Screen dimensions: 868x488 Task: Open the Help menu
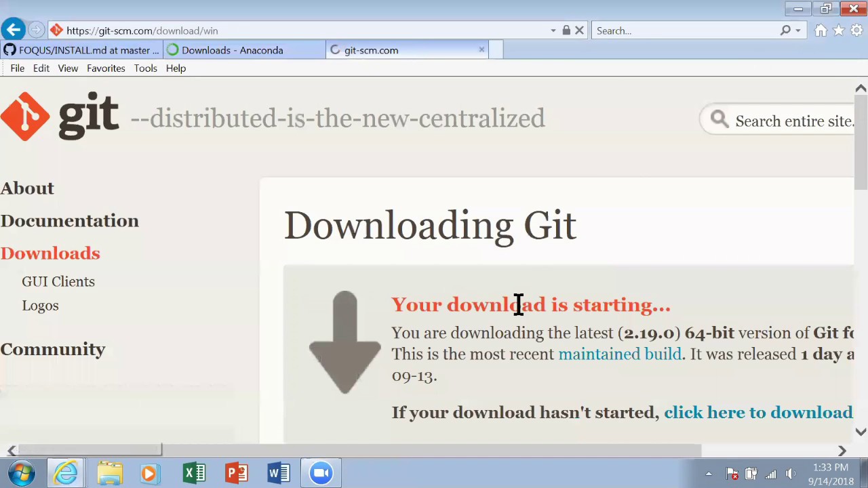(x=176, y=68)
